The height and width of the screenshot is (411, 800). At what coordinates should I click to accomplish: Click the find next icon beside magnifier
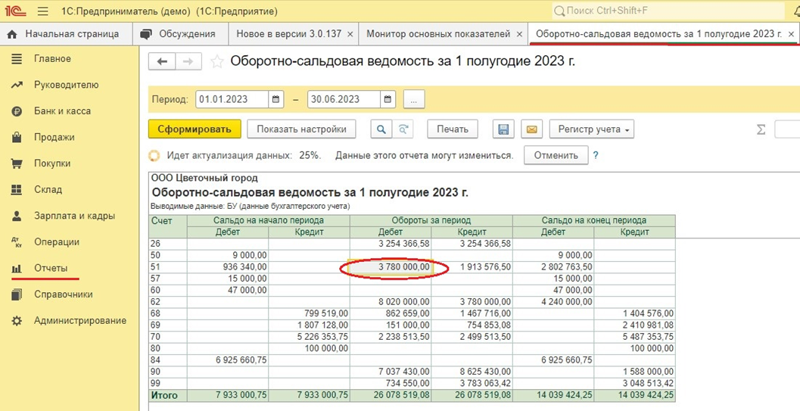[403, 130]
